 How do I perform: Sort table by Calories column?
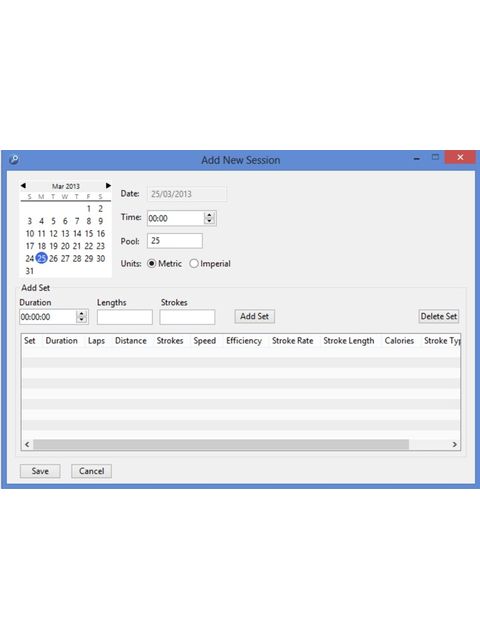(x=399, y=341)
